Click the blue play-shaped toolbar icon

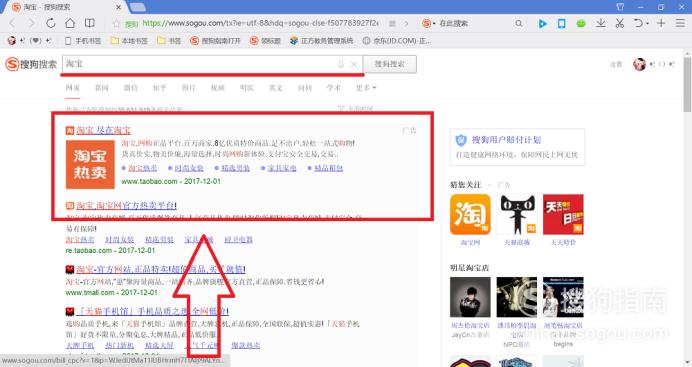542,23
